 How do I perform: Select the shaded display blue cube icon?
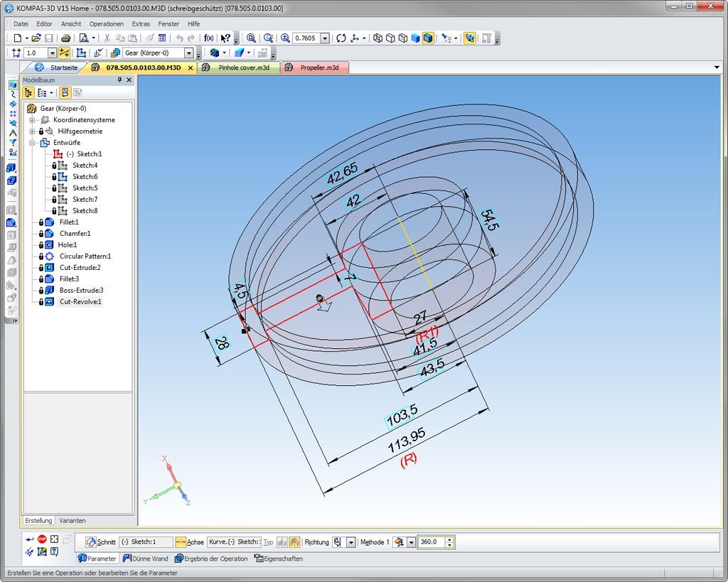415,38
